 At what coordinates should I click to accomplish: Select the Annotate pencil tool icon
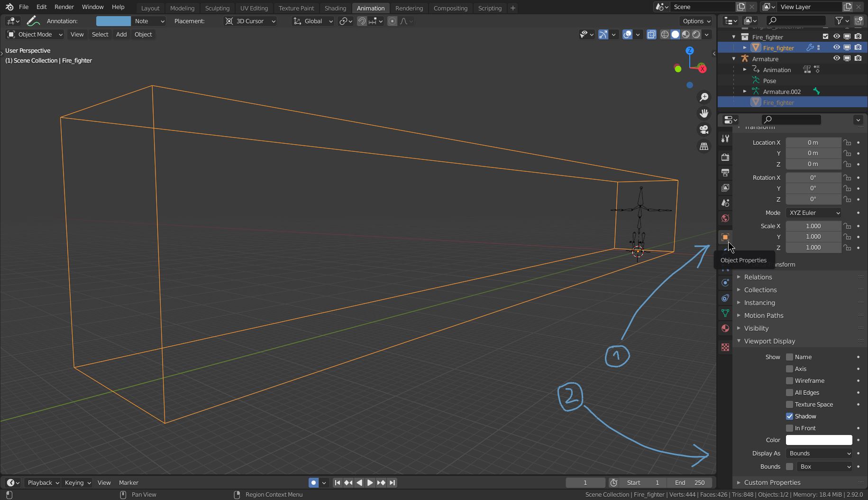(x=32, y=21)
